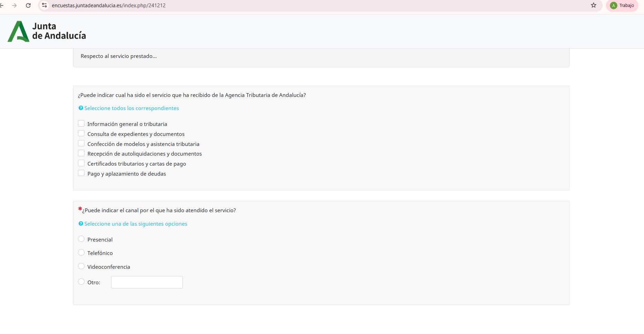Check 'Información general o tributaria'
The width and height of the screenshot is (644, 334).
(81, 124)
